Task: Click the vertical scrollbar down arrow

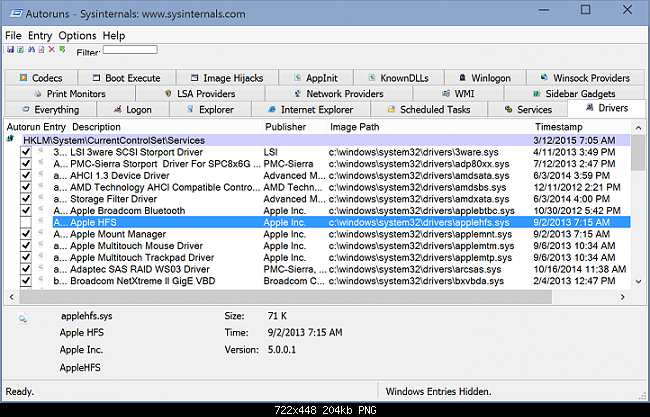Action: point(638,281)
